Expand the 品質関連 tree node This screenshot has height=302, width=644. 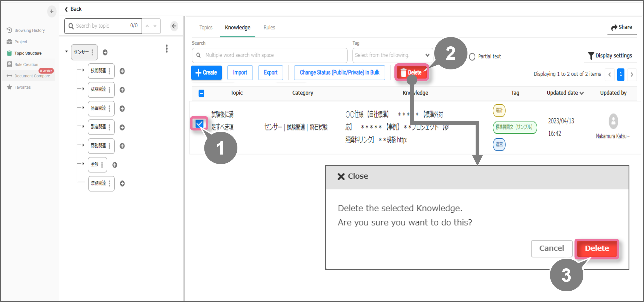83,108
